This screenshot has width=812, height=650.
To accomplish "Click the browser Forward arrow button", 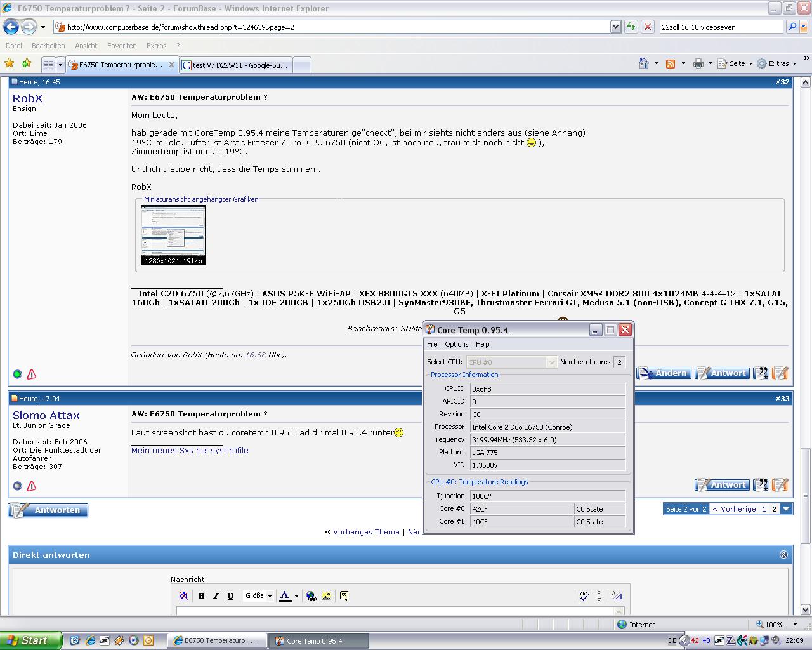I will pyautogui.click(x=29, y=27).
